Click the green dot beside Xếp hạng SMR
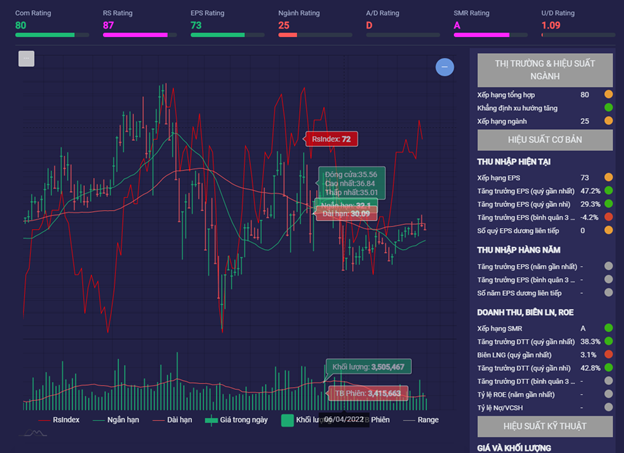 tap(608, 328)
